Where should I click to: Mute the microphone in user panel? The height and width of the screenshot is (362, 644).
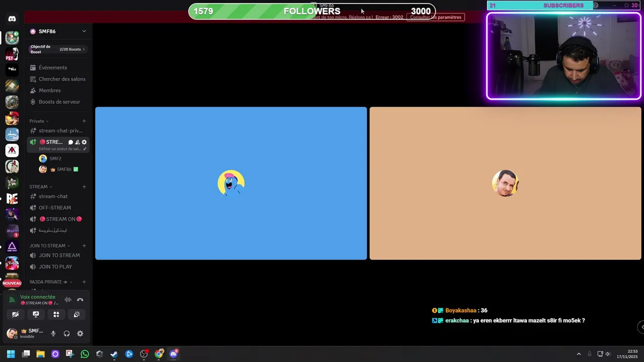pos(53,333)
